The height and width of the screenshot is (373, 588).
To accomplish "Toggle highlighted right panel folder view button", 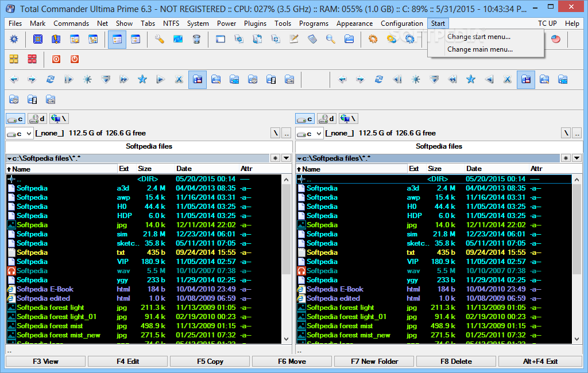I will click(x=526, y=79).
